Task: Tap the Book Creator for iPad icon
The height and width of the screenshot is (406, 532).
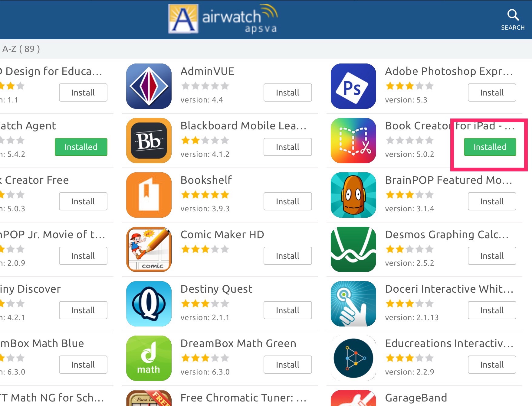Action: 353,141
